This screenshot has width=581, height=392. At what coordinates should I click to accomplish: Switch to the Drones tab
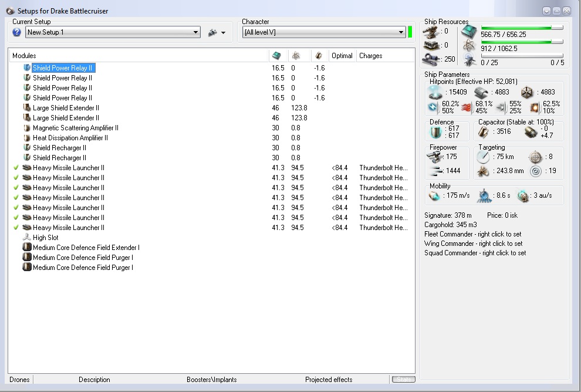coord(19,380)
